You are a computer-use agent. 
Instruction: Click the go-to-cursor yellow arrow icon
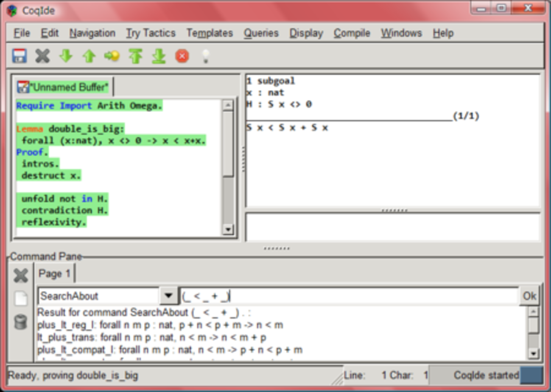click(112, 56)
